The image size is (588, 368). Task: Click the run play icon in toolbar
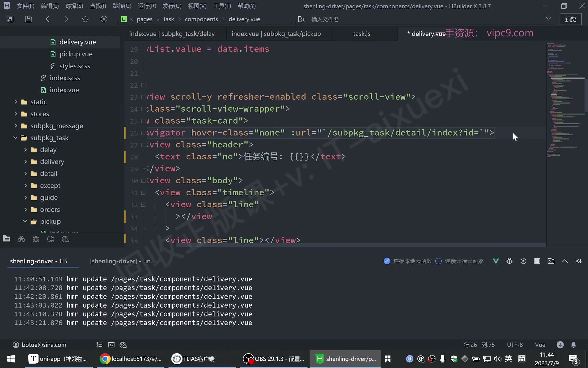104,19
